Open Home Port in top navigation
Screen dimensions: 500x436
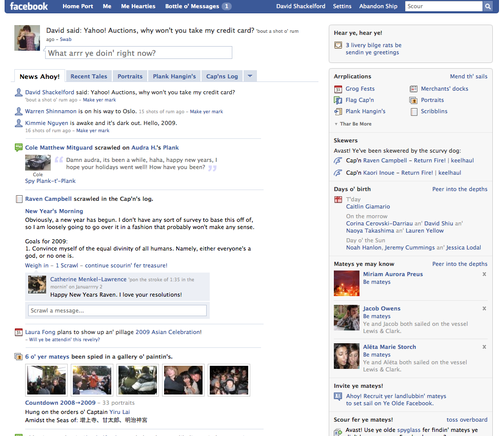click(78, 6)
